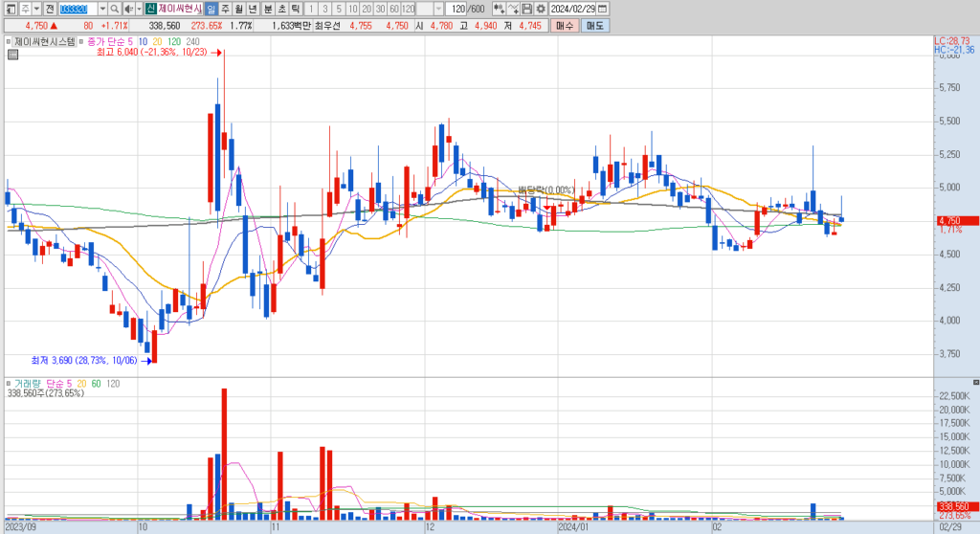Click the candlestick add-indicator icon
980x534 pixels.
click(x=499, y=9)
